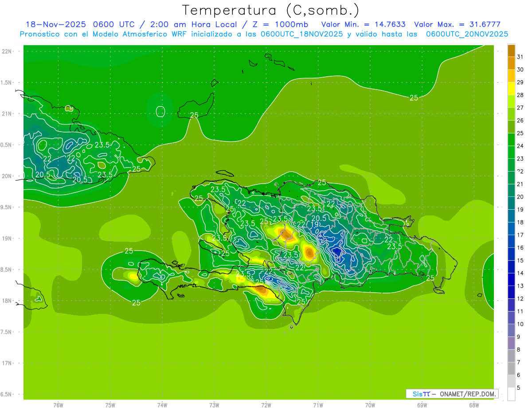This screenshot has width=532, height=411.
Task: Click the Temperatura (C,somb.) chart title
Action: coord(271,10)
